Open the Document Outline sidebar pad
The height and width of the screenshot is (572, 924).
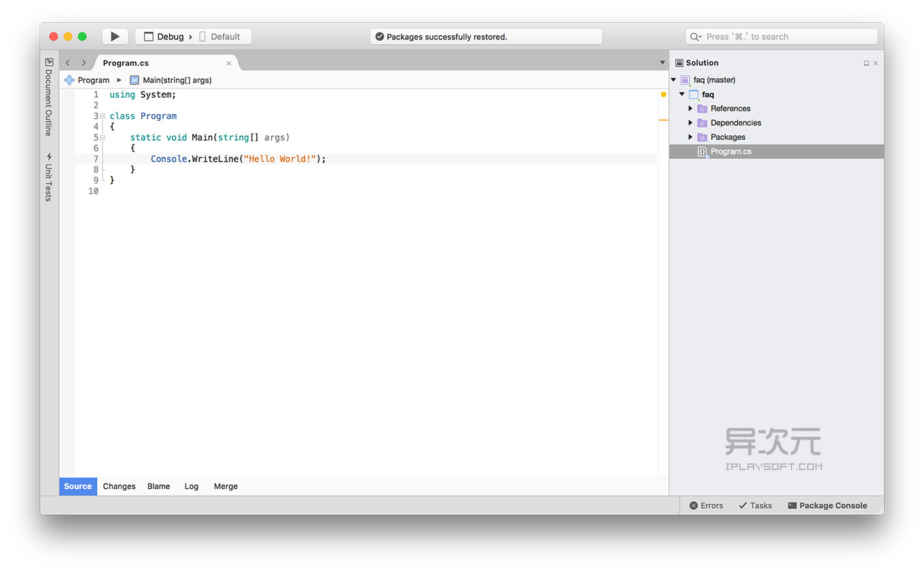pyautogui.click(x=48, y=102)
